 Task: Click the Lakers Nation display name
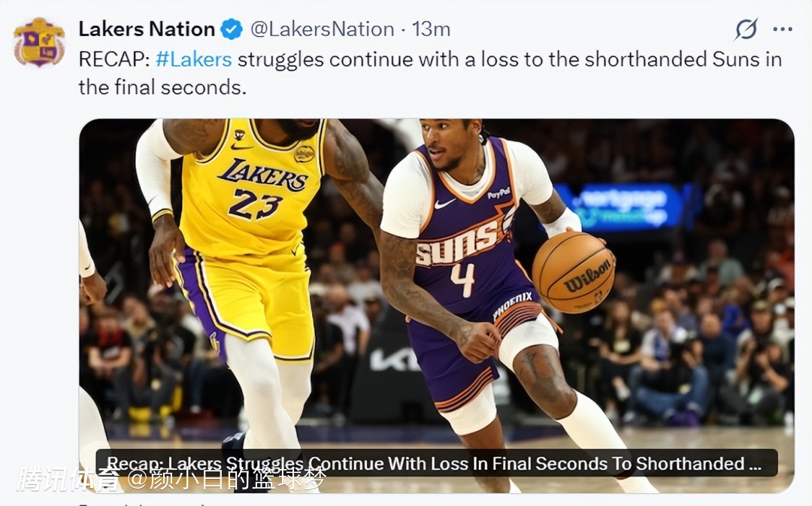tap(147, 30)
